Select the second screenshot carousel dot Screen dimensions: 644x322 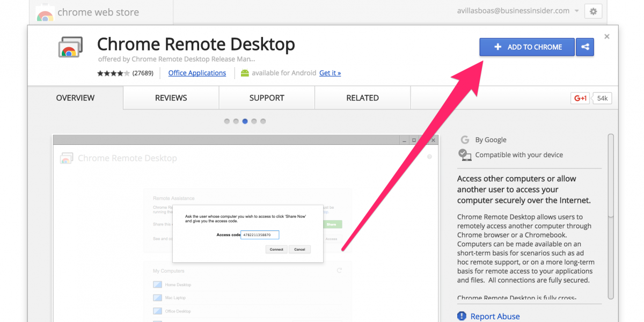(236, 121)
